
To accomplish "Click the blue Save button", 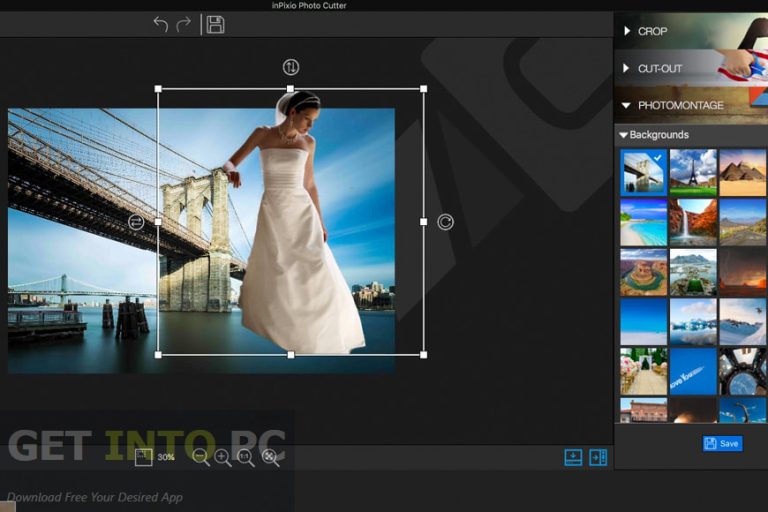I will click(x=722, y=443).
